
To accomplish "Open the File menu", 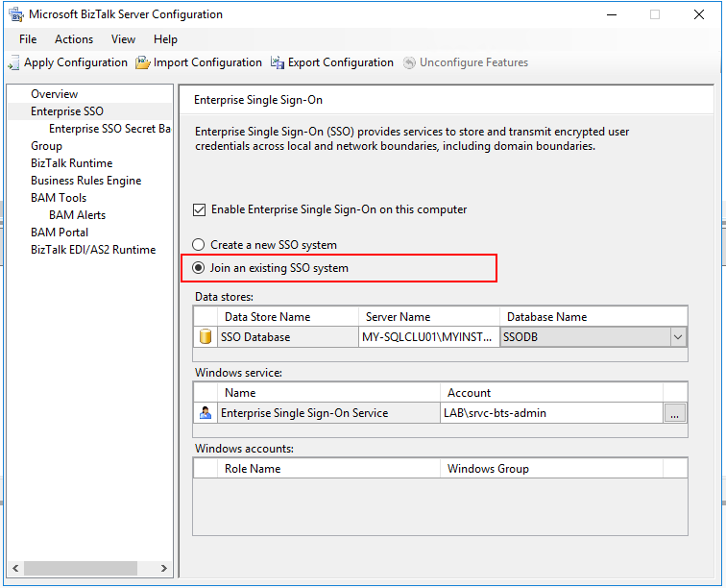I will click(28, 39).
